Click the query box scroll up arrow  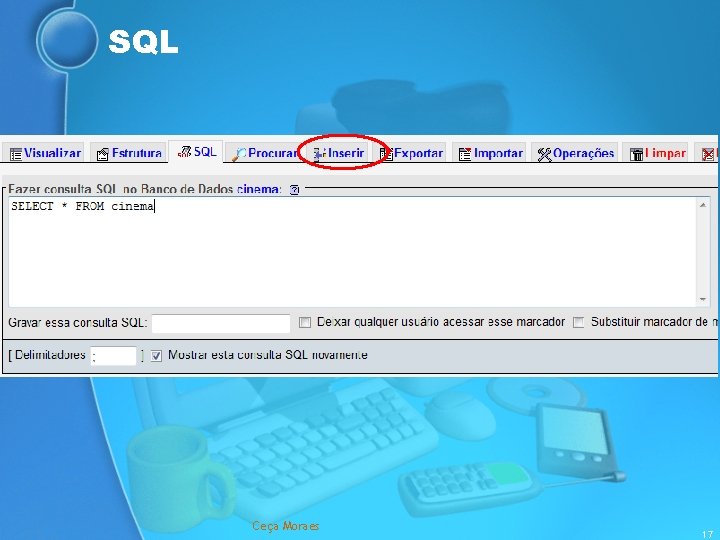[703, 205]
